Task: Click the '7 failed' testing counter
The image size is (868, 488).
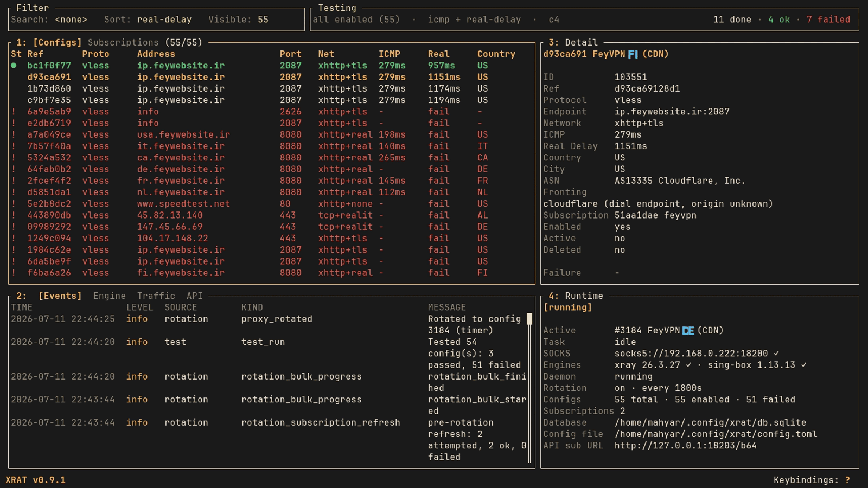Action: click(x=828, y=20)
